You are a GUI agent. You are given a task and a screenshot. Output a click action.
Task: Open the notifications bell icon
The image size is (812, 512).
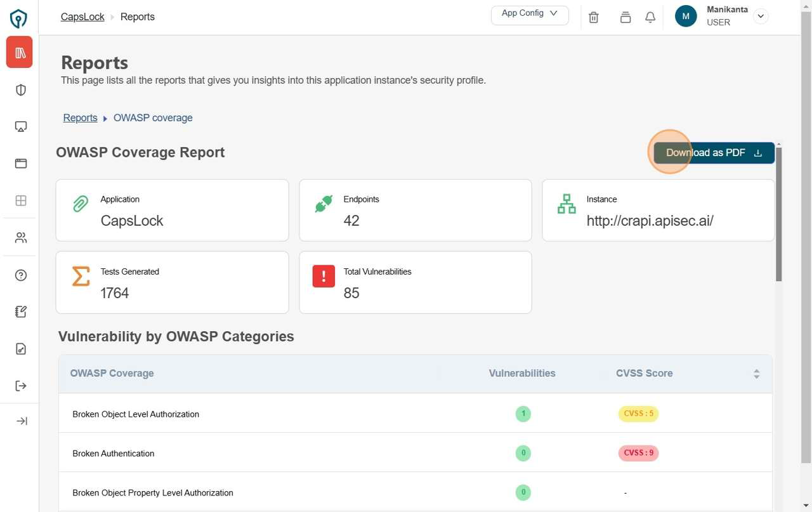[x=650, y=17]
